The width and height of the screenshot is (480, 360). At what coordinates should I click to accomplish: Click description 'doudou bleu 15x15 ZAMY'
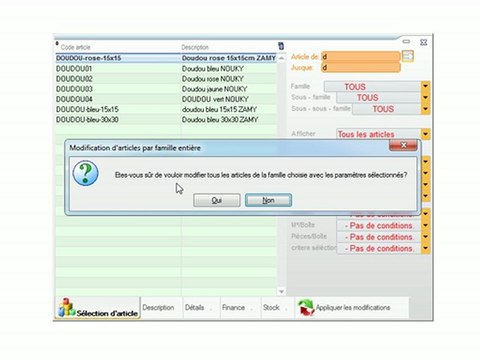pyautogui.click(x=219, y=109)
